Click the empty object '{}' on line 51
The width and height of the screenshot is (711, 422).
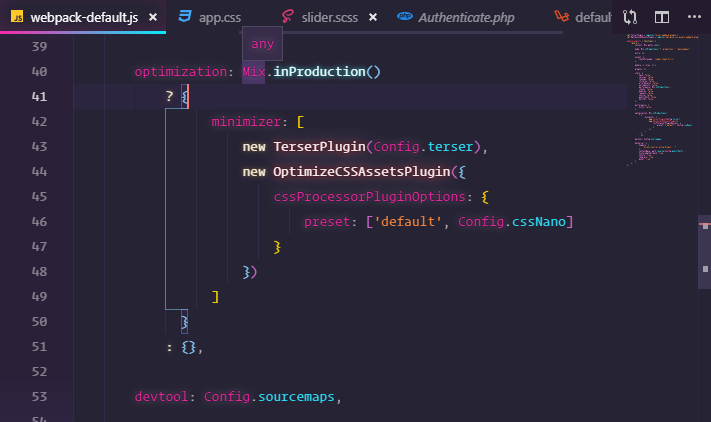189,347
